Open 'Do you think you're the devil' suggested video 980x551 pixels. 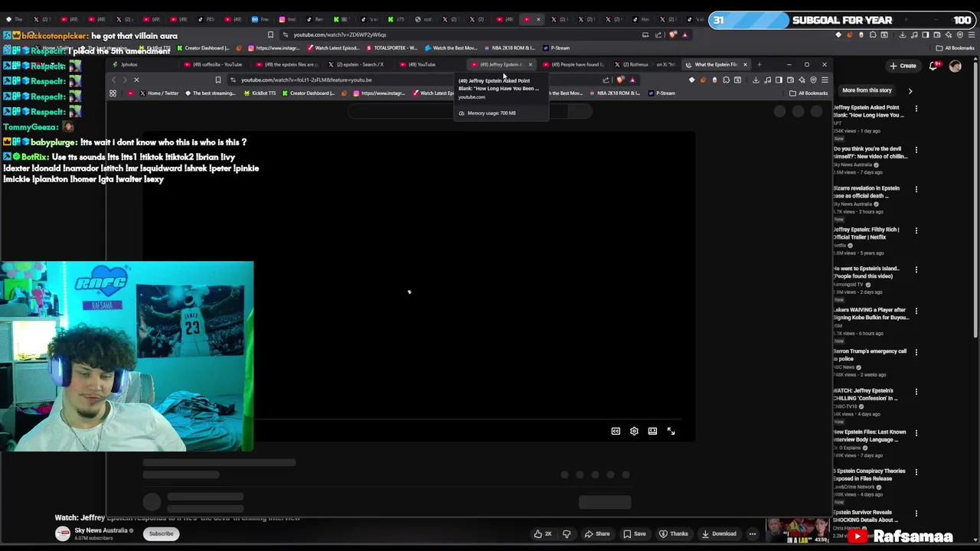(x=870, y=152)
